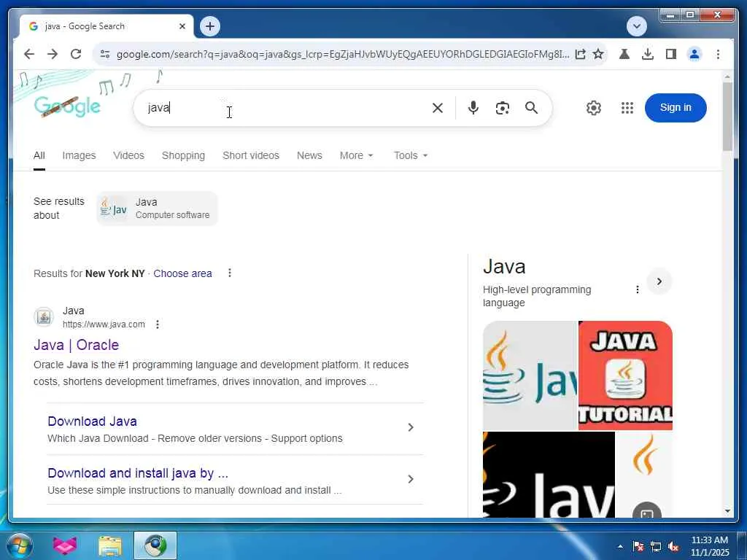Open the network tray icon
747x560 pixels.
[656, 547]
